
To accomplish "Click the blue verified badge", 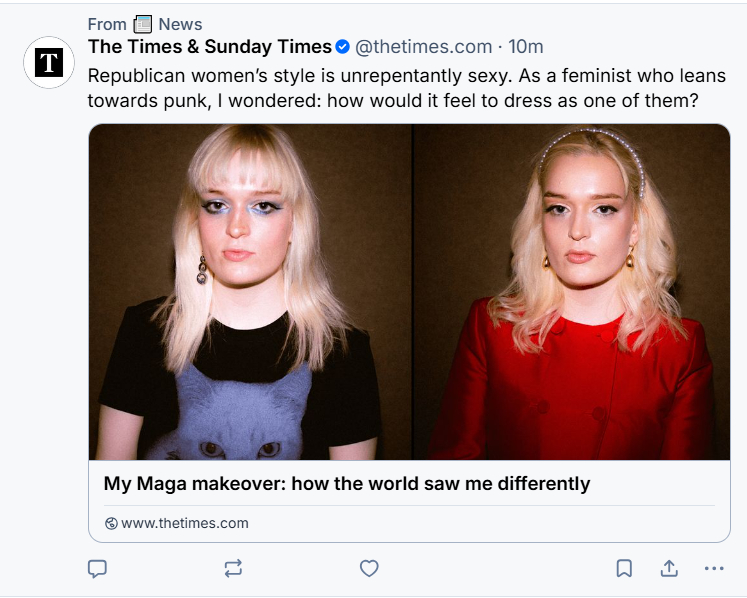I will (x=343, y=47).
